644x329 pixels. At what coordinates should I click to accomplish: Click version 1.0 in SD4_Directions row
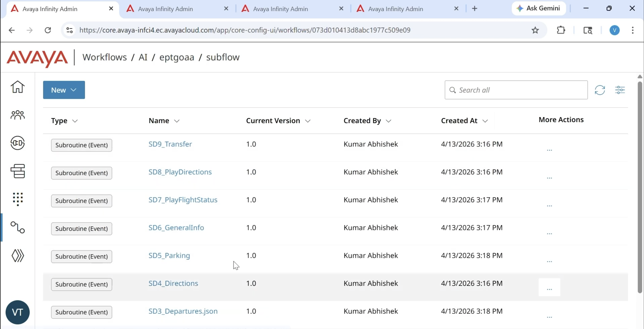click(x=251, y=283)
